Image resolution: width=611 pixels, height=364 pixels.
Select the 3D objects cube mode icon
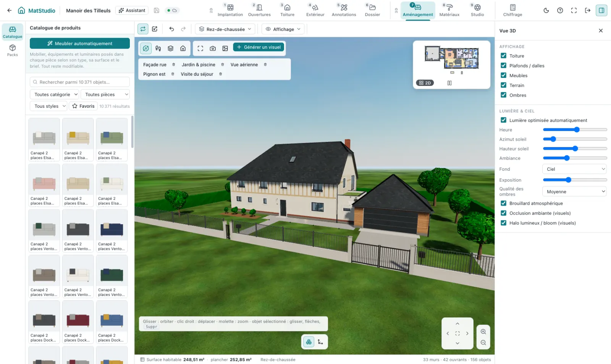309,342
